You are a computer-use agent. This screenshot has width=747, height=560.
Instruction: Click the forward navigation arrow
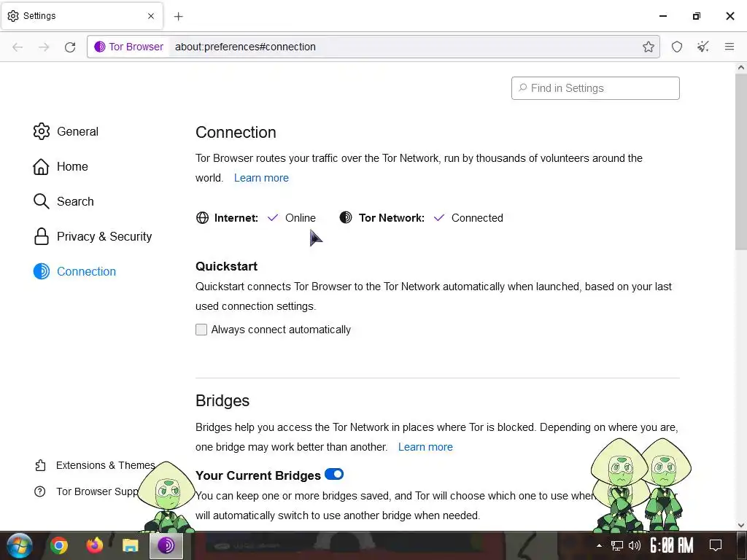[x=44, y=47]
